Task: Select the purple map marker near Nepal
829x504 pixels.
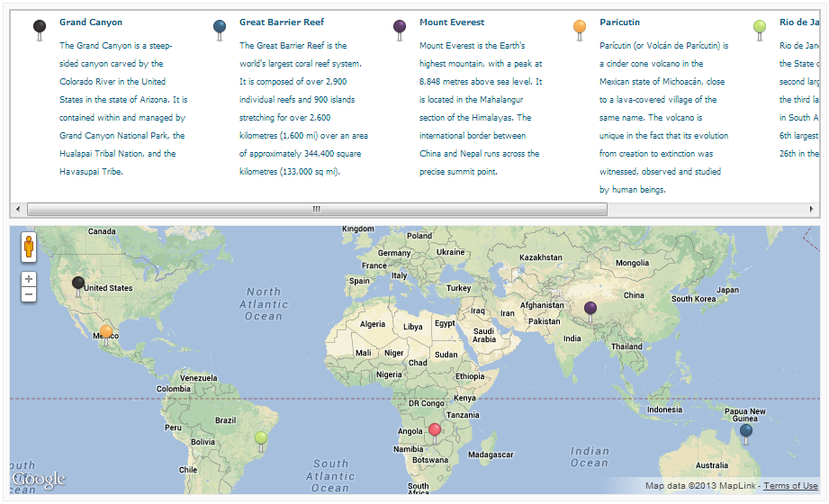Action: tap(590, 311)
